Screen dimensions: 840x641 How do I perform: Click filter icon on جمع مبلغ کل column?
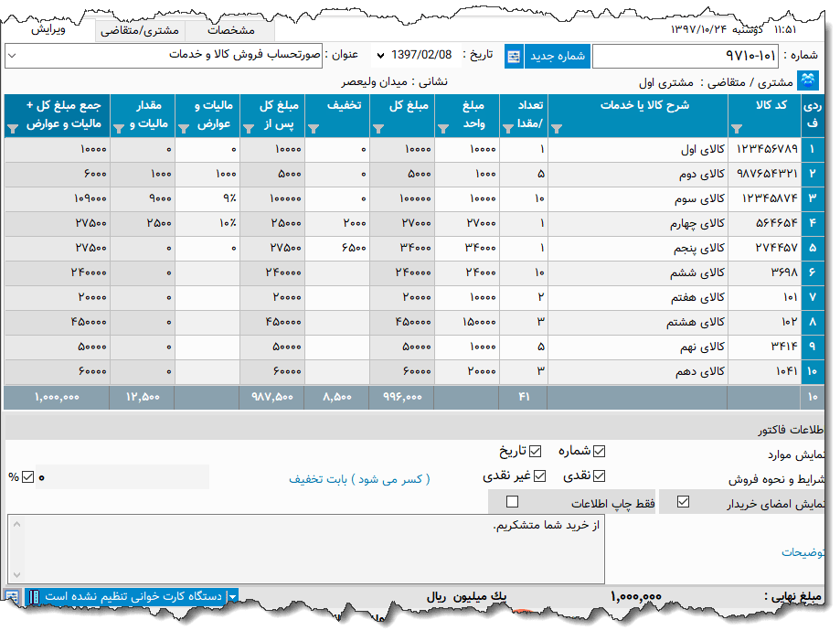[x=11, y=130]
